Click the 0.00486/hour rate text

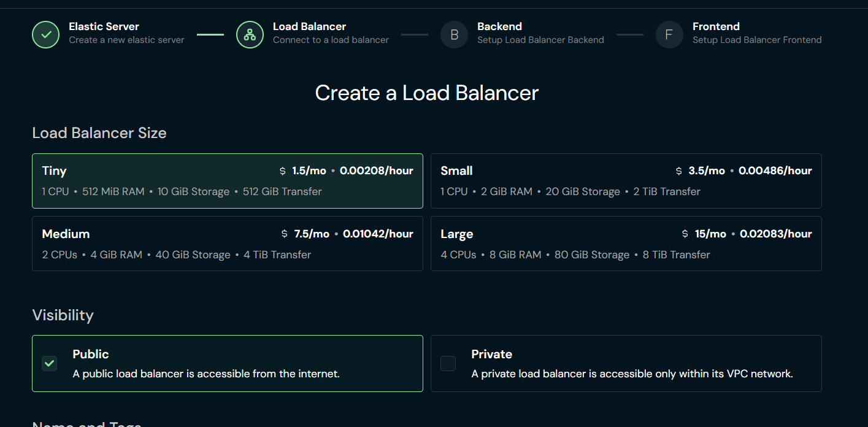tap(775, 171)
